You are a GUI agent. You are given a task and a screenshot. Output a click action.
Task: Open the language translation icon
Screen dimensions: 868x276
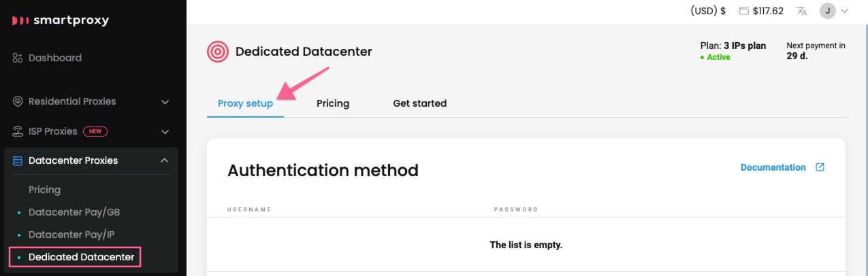coord(802,11)
